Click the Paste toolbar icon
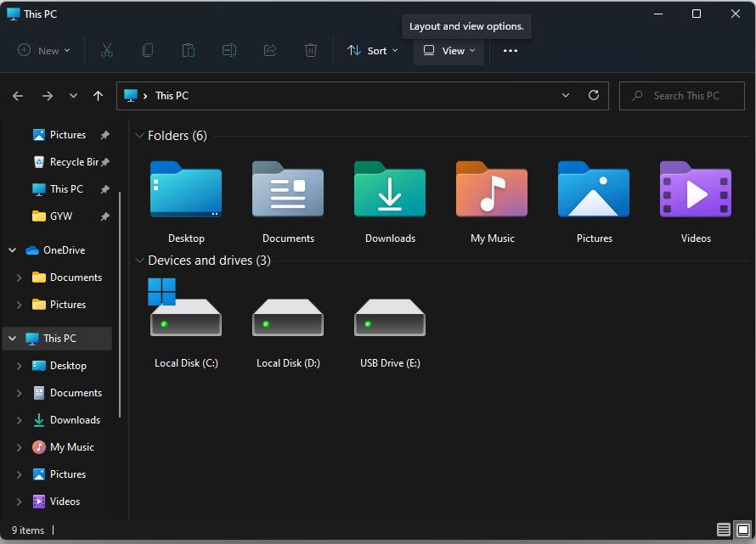The width and height of the screenshot is (756, 544). click(x=188, y=50)
